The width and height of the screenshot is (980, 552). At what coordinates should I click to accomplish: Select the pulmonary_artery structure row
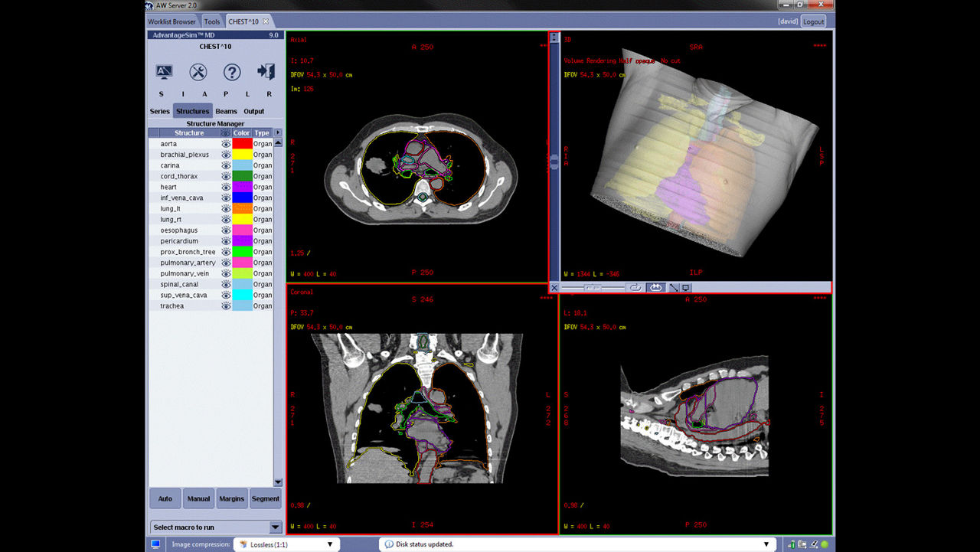click(211, 263)
